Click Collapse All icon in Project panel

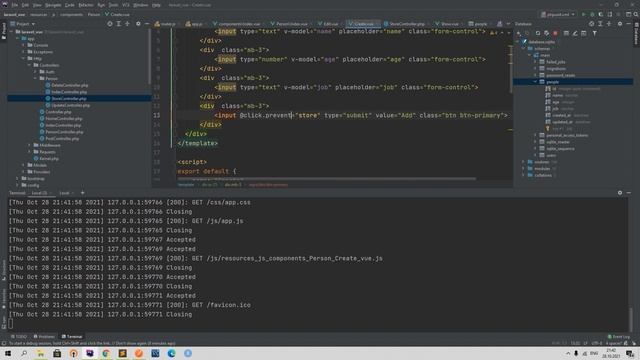[127, 24]
